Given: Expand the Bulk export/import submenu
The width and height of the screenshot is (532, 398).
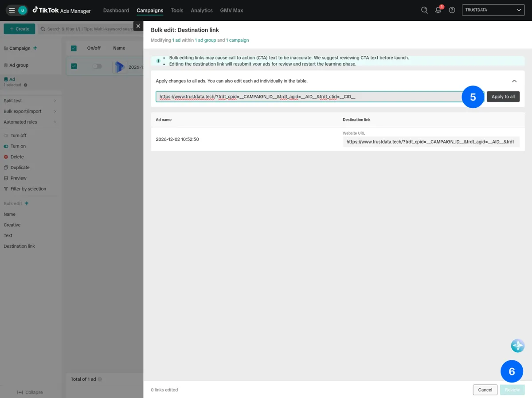Looking at the screenshot, I should (23, 111).
